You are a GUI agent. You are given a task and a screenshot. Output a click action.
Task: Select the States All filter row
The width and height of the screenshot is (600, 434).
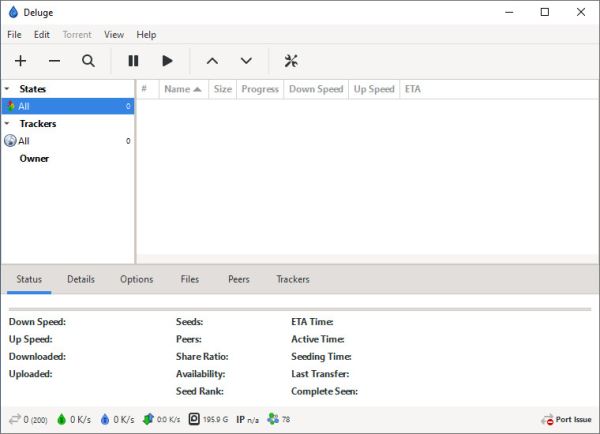pos(67,106)
